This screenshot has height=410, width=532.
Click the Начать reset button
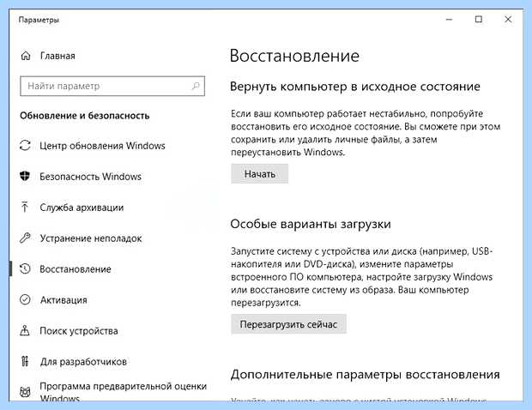(259, 173)
